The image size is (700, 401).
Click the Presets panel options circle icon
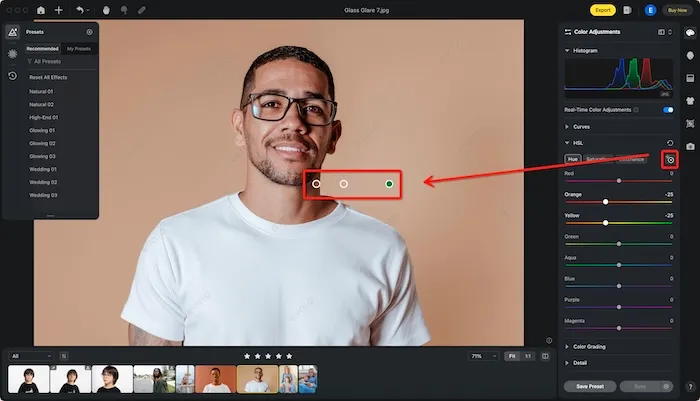pos(89,32)
